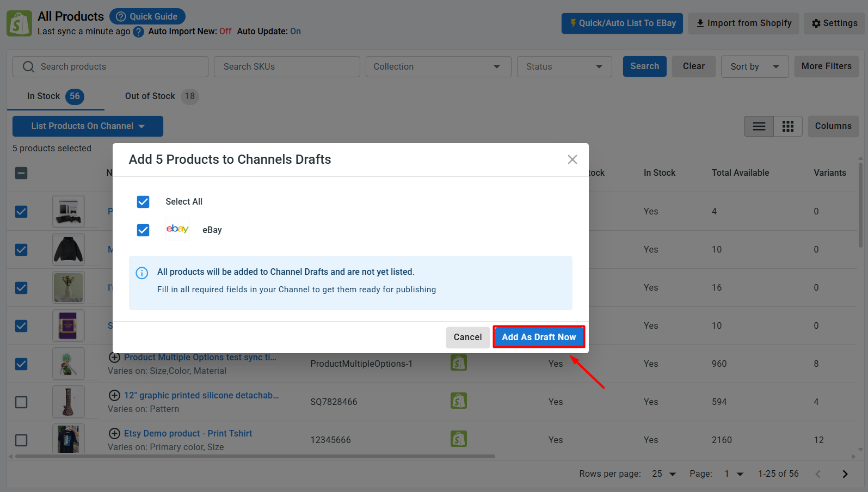Click the vertical table scrollbar
Viewport: 868px width, 492px height.
860,204
